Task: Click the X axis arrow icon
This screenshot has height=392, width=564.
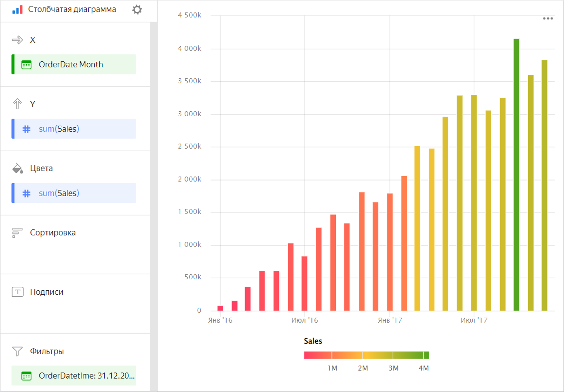Action: [x=17, y=40]
